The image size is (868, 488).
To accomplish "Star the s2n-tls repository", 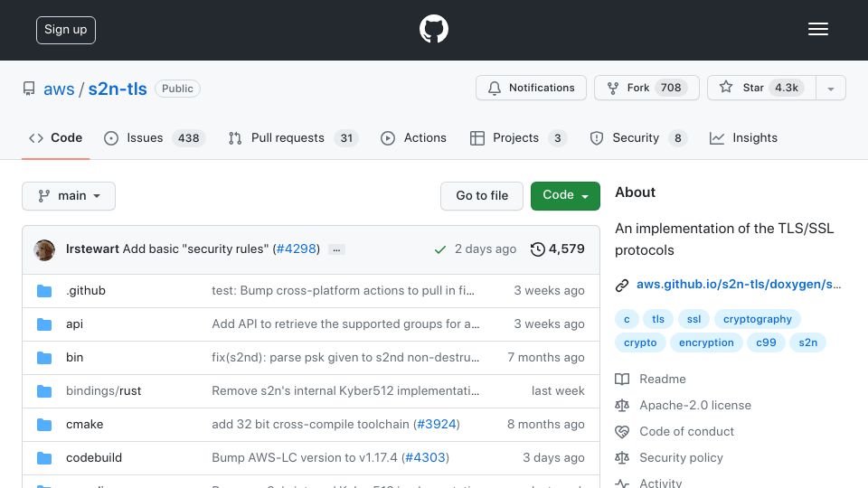I will click(761, 88).
